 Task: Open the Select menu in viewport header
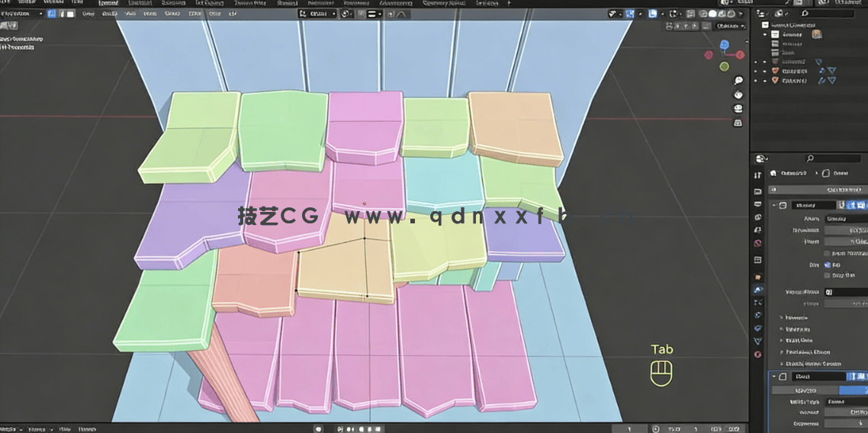(109, 13)
